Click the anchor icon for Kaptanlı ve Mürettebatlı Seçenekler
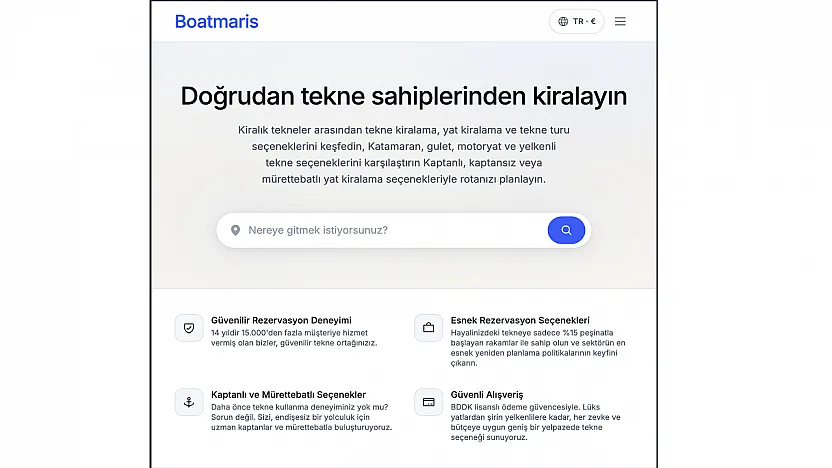 [x=189, y=402]
